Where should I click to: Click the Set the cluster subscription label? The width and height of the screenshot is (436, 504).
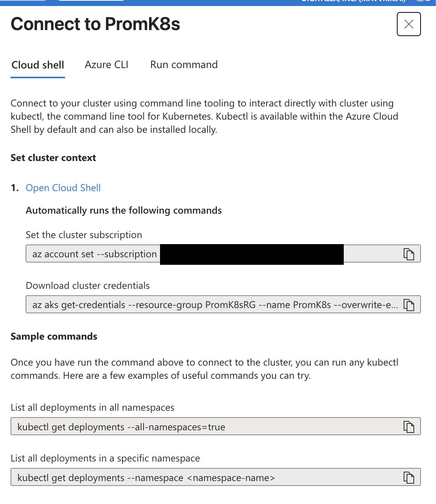(84, 235)
